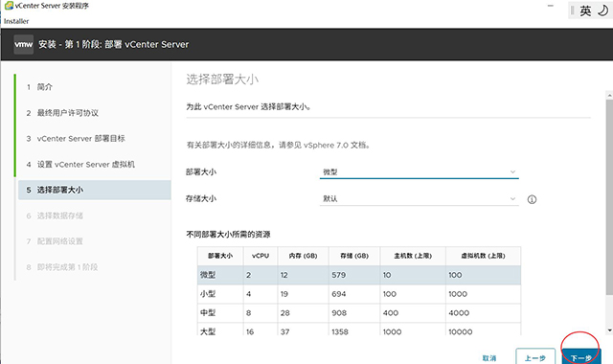Select the 中型 row in resources table

click(359, 313)
